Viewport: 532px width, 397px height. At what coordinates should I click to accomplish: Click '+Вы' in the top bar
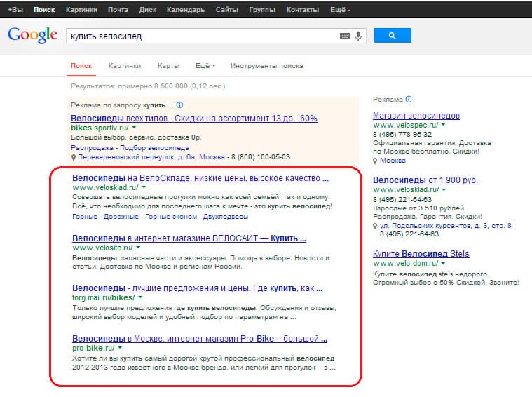tap(15, 10)
